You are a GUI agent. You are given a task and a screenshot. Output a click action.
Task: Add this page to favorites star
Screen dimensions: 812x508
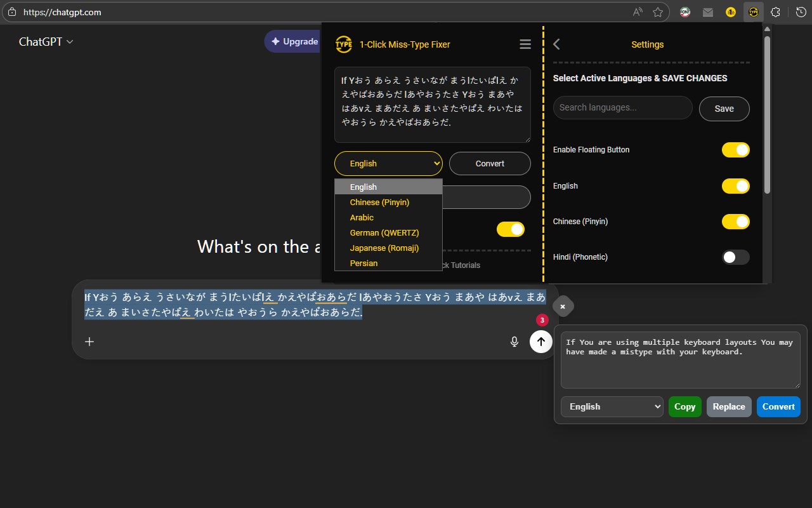click(658, 12)
